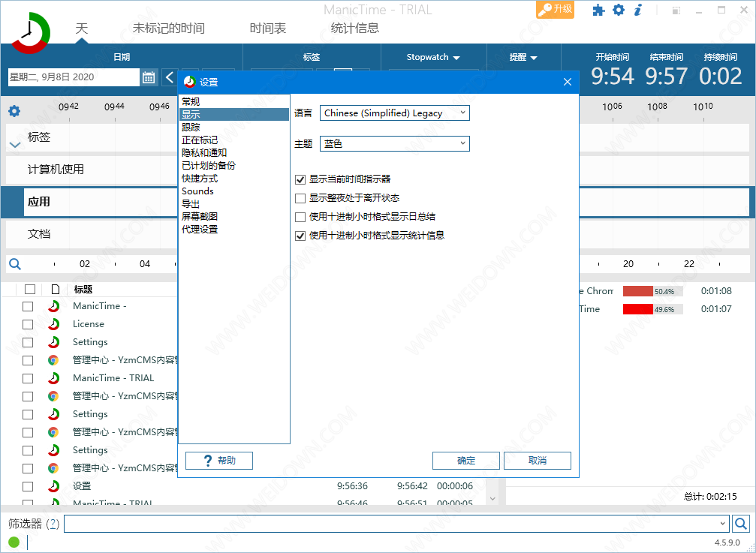Uncheck 显示当前时间指示器 checkbox

point(300,179)
